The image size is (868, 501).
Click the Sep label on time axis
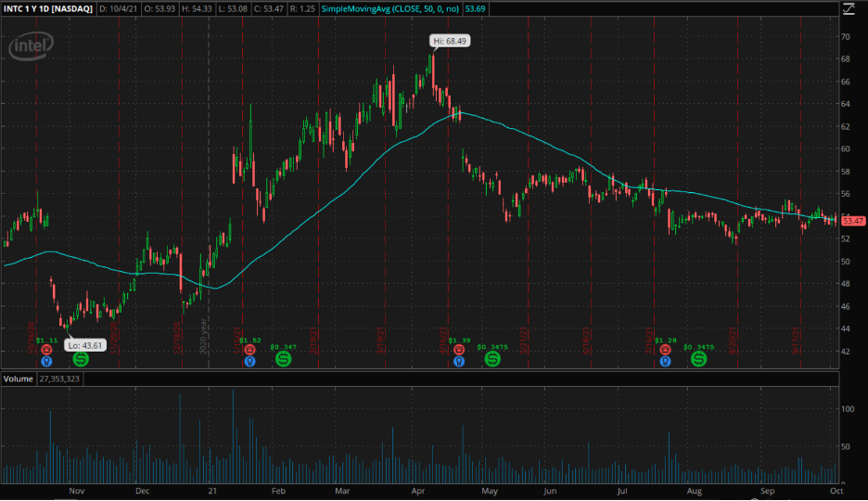[x=767, y=491]
